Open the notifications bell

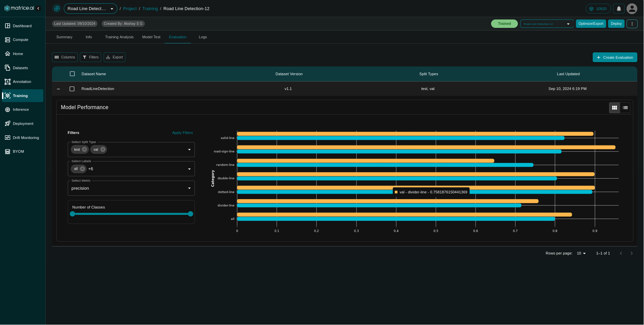(x=619, y=9)
